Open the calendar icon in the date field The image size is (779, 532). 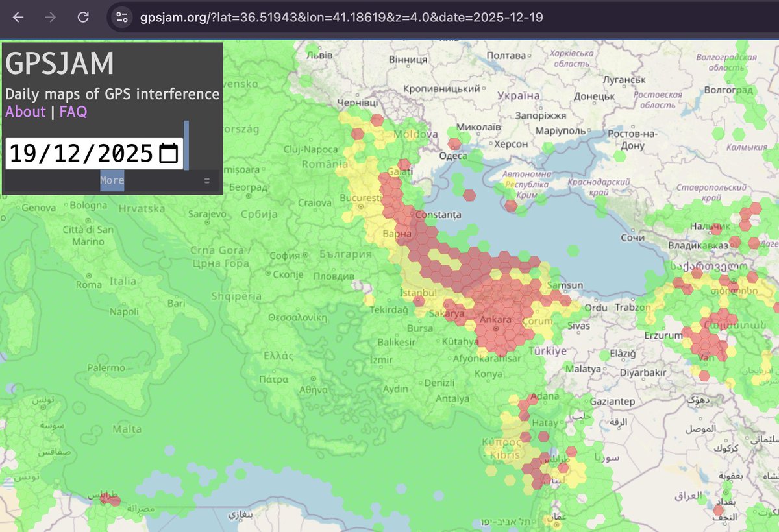pyautogui.click(x=167, y=154)
